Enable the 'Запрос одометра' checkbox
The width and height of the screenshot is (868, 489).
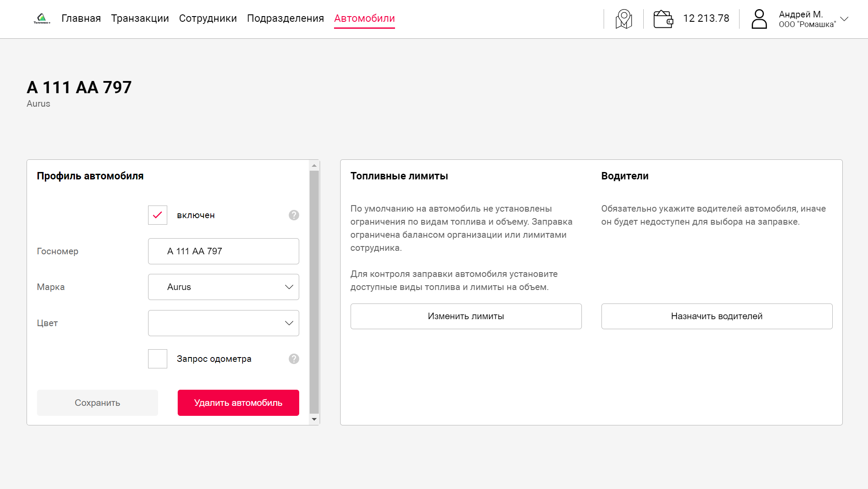click(x=158, y=359)
